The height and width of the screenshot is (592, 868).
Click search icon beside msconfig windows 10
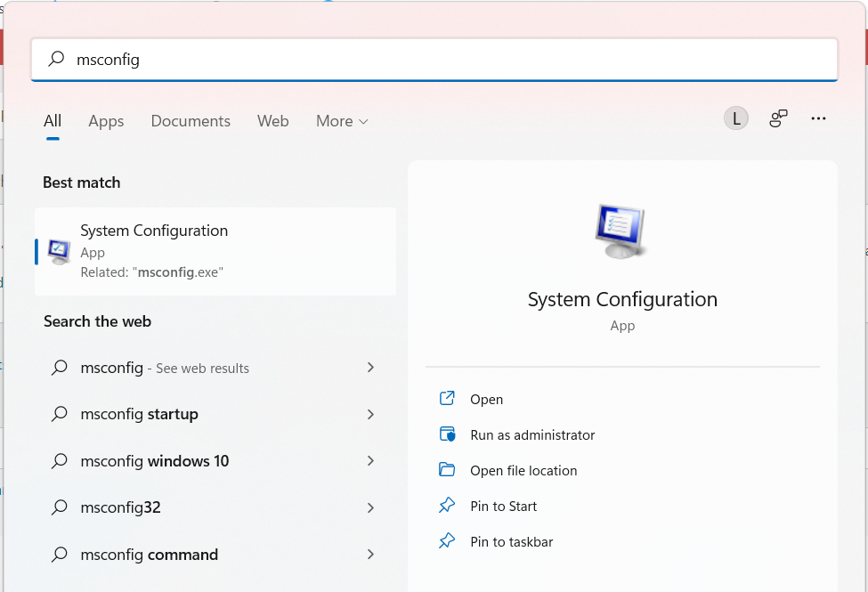click(60, 460)
